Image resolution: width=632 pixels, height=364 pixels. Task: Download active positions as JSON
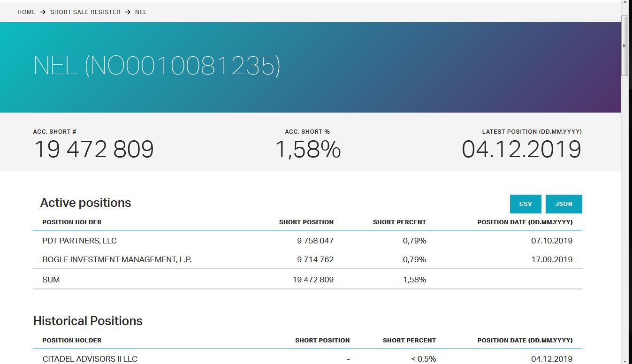[x=564, y=204]
